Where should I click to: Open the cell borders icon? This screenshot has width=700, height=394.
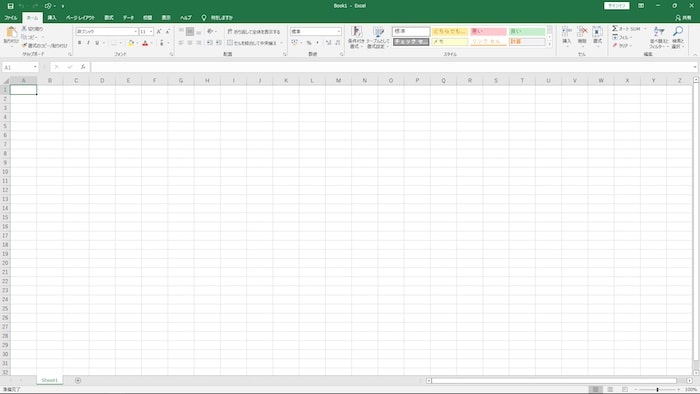(x=113, y=43)
